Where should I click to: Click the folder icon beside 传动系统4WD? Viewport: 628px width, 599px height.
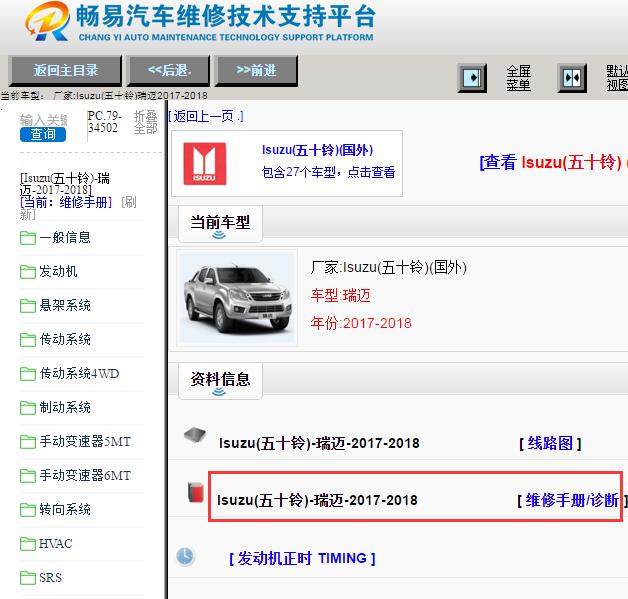pos(28,374)
